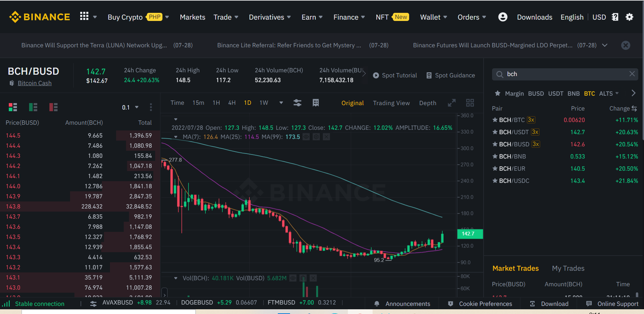Image resolution: width=644 pixels, height=314 pixels.
Task: Favorite the BCH/EUR pair
Action: pos(495,169)
